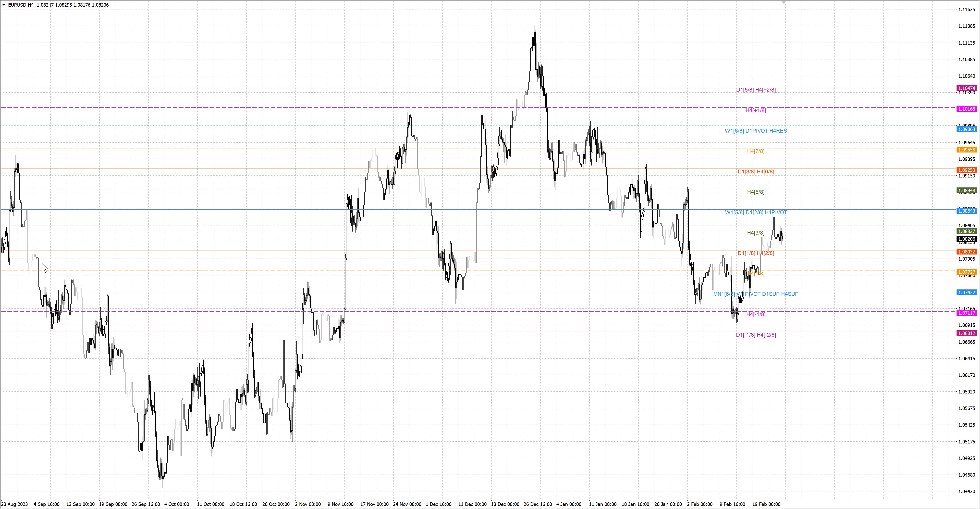Click the MN1[6/8] W1PIVOT D1SUP H4SUP label
980x509 pixels.
tap(755, 294)
